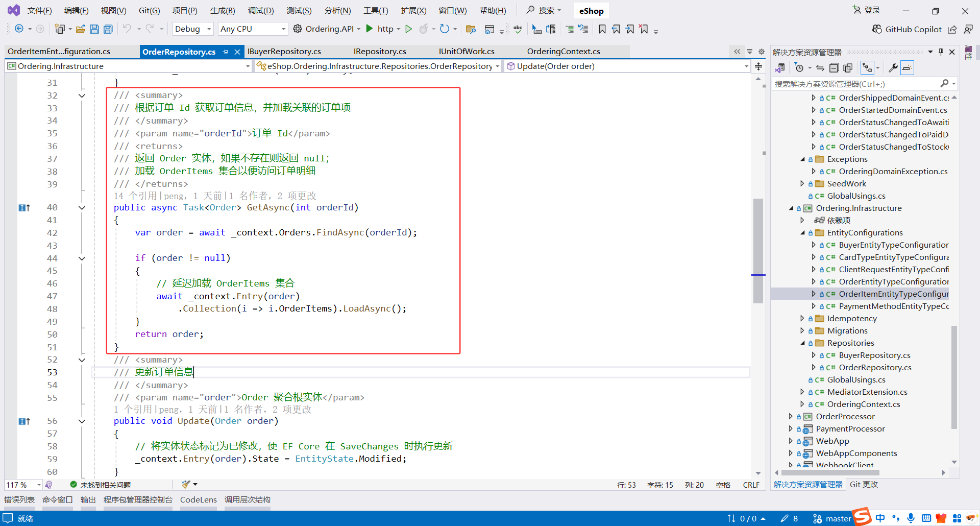Screen dimensions: 980x526
Task: Unpin the Solution Explorer panel
Action: [941, 51]
